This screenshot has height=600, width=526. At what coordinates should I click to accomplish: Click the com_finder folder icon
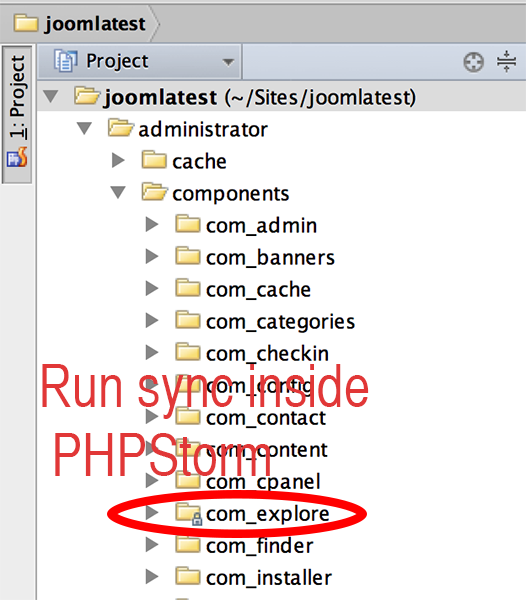187,544
